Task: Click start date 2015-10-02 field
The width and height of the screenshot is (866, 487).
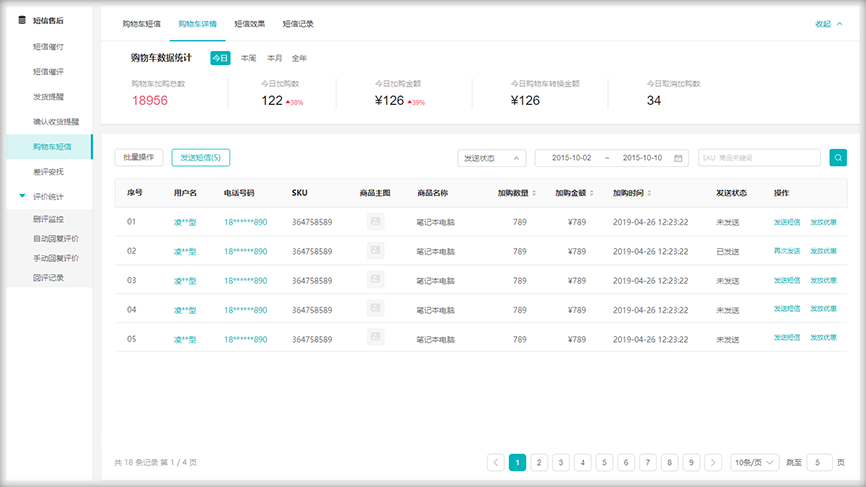Action: click(572, 158)
